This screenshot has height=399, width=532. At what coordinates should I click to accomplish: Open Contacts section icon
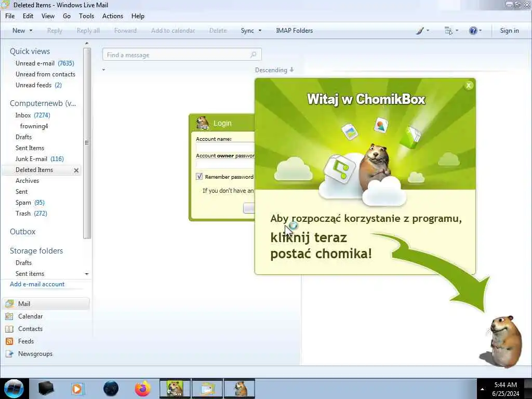coord(9,329)
